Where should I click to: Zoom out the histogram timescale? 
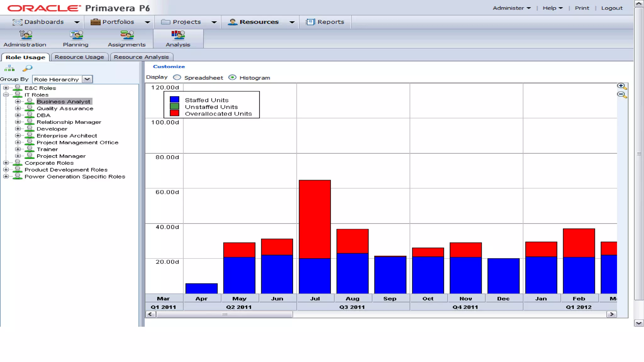tap(622, 95)
